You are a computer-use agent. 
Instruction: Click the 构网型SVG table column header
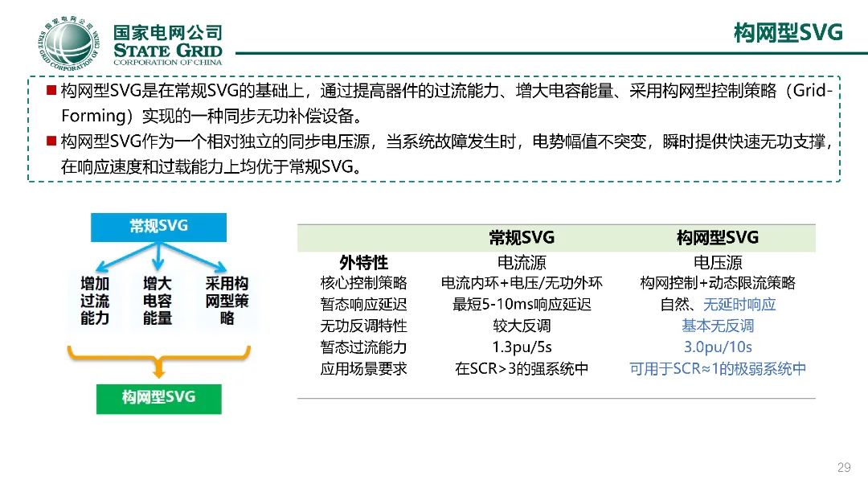[718, 238]
